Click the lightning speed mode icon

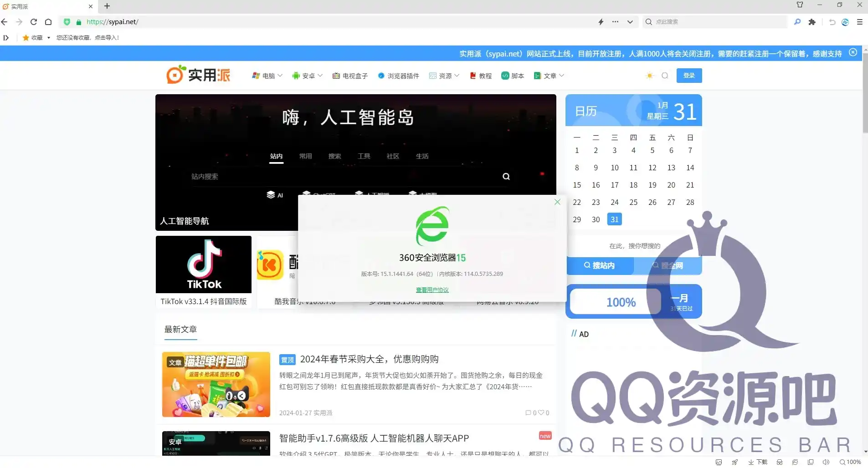pos(601,22)
